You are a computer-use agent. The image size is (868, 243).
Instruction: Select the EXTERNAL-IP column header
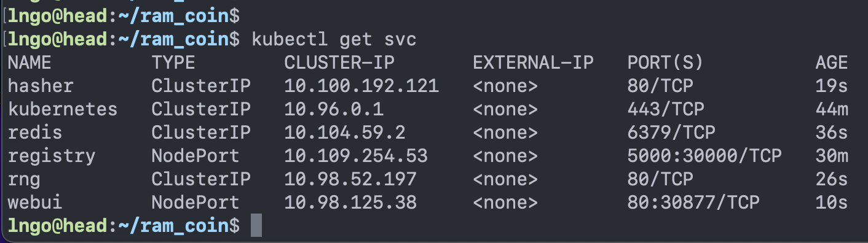(534, 63)
